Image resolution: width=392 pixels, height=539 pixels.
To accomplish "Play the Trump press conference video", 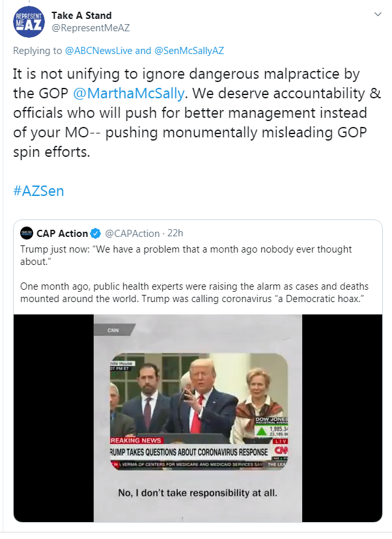I will (x=198, y=417).
